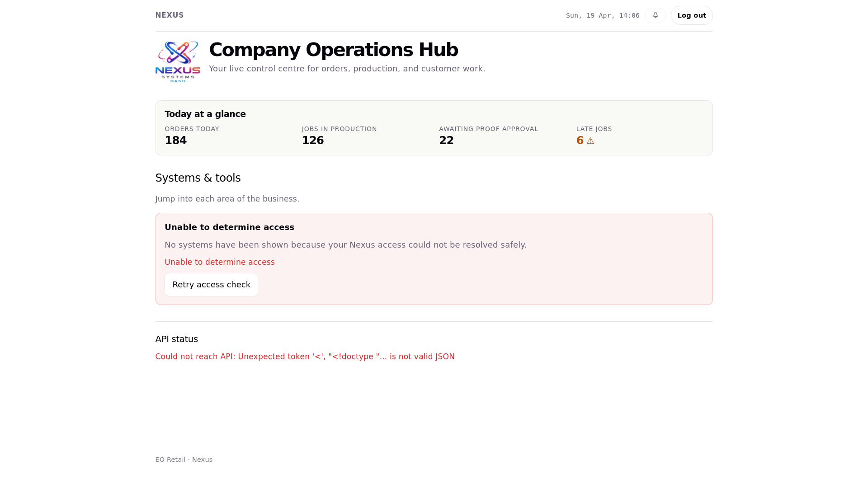Click the Orders Today value 184
The image size is (868, 488).
pos(175,141)
